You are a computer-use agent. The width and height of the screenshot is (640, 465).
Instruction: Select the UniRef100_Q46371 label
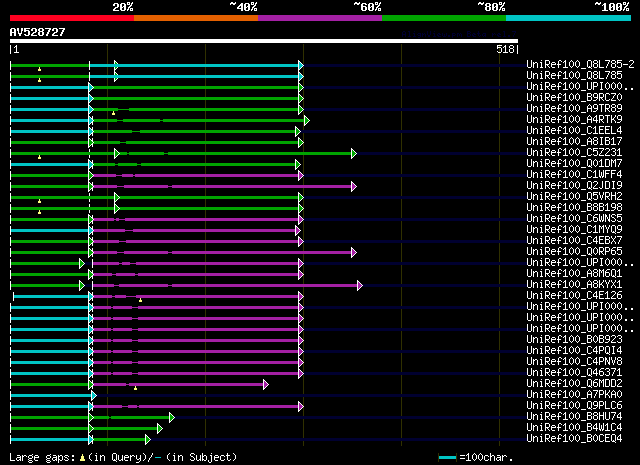click(x=574, y=373)
